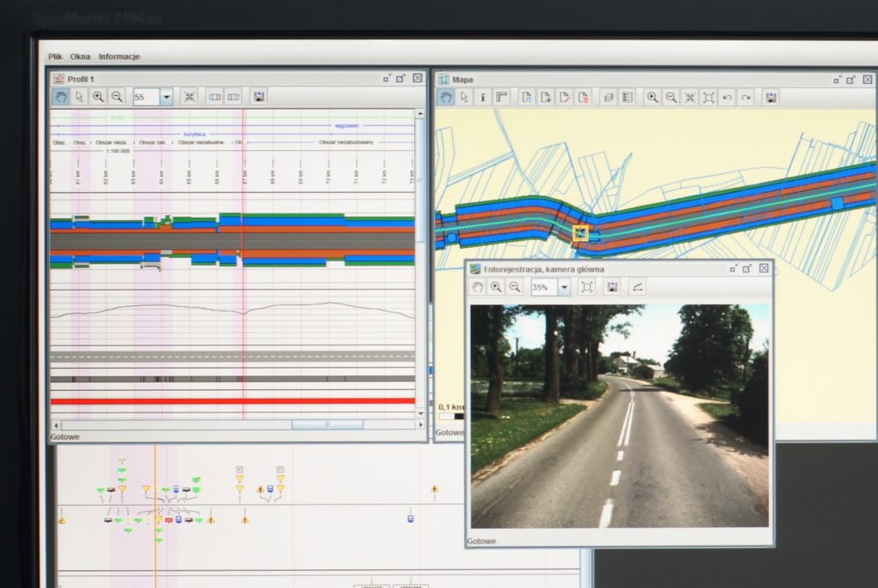Click zoom out magnifier in Profil 1 toolbar
The image size is (878, 588).
click(x=117, y=97)
